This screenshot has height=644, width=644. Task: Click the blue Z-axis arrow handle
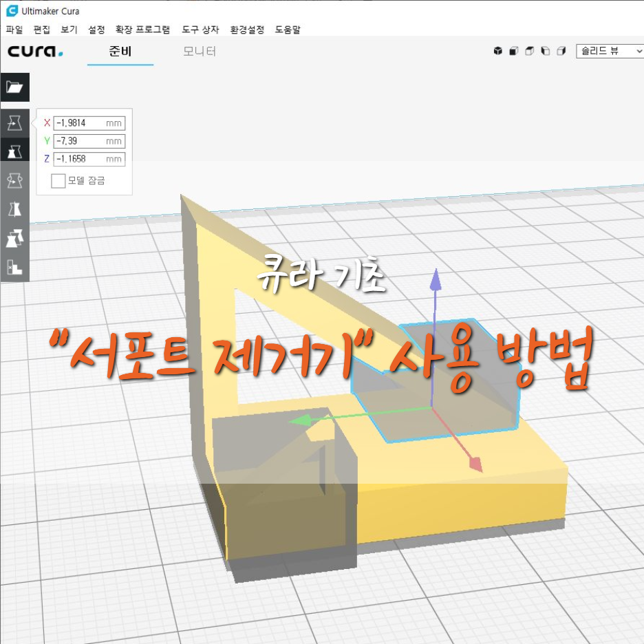point(436,281)
